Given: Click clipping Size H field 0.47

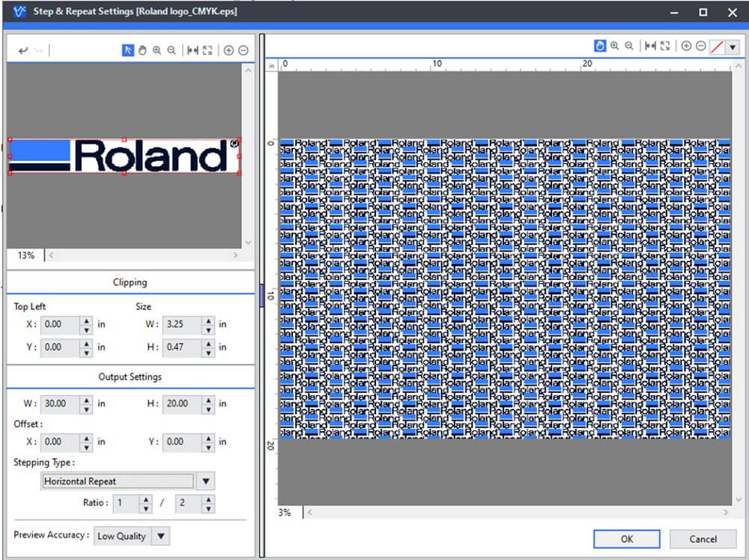Looking at the screenshot, I should click(x=183, y=347).
